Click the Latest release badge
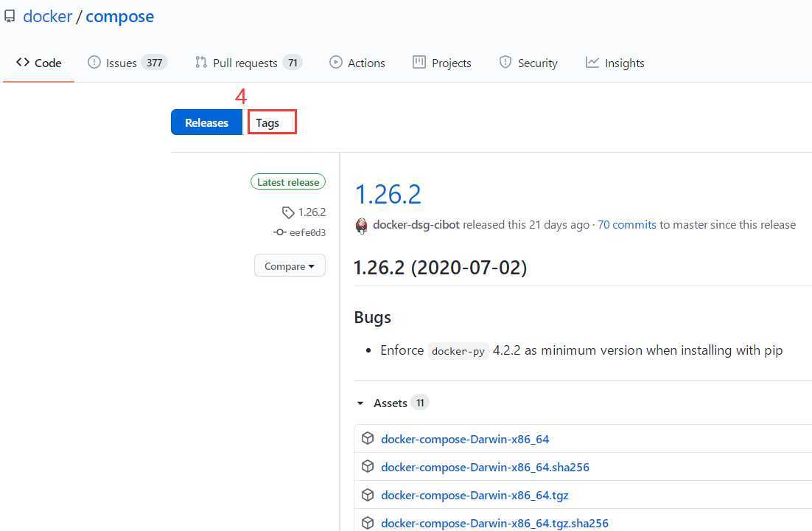Viewport: 812px width, 531px height. pyautogui.click(x=288, y=182)
